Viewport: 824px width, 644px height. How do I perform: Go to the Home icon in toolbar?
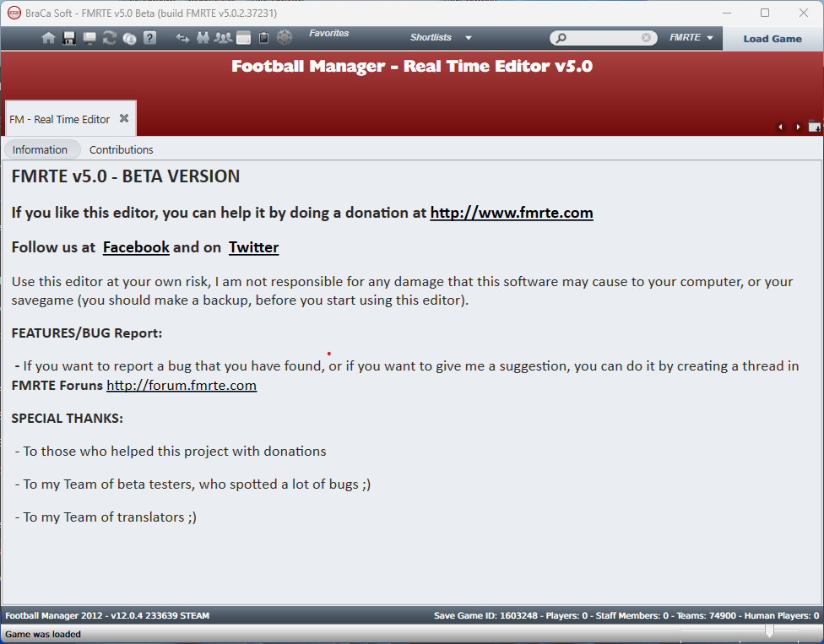(x=48, y=38)
